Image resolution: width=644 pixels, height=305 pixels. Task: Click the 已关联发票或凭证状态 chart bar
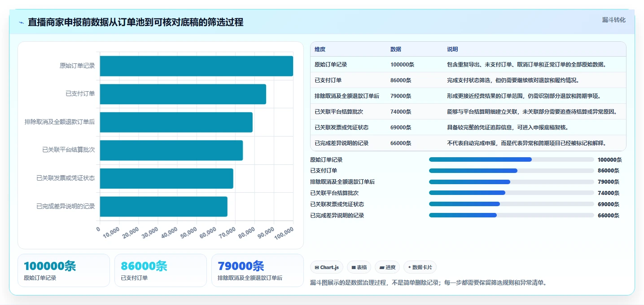click(x=166, y=178)
